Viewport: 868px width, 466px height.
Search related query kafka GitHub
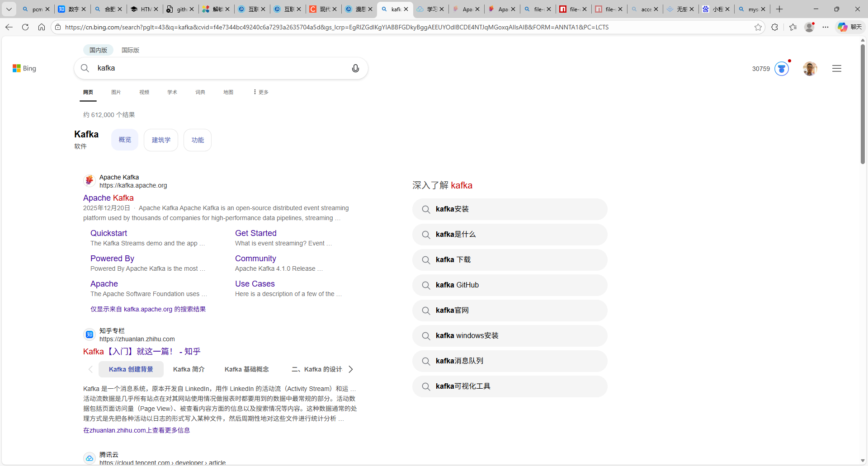509,285
